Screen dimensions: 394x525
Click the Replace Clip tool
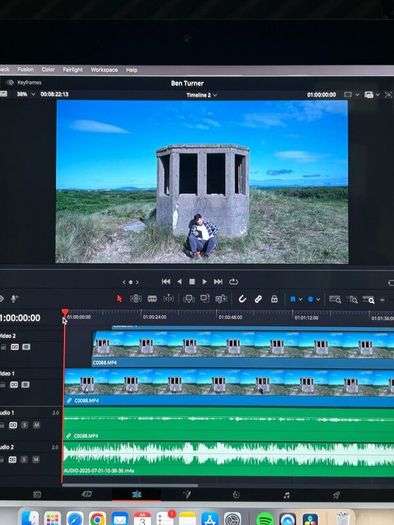pos(221,299)
